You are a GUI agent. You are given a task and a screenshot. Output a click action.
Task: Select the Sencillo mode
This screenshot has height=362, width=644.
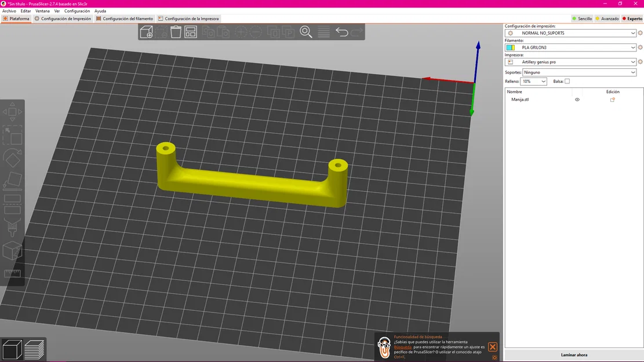pyautogui.click(x=582, y=19)
